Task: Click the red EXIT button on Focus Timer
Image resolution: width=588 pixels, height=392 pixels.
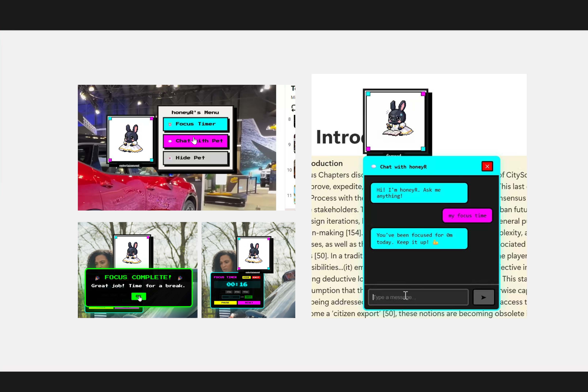Action: 256,277
